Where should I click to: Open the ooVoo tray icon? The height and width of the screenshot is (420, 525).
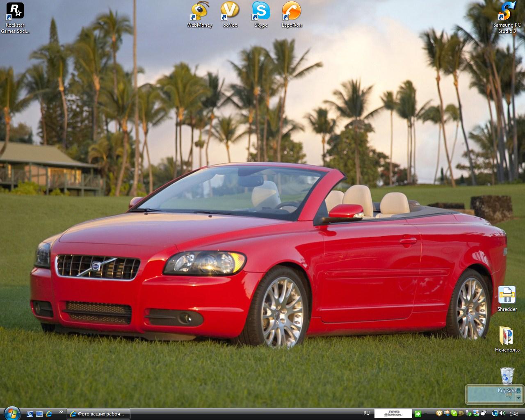click(x=439, y=413)
